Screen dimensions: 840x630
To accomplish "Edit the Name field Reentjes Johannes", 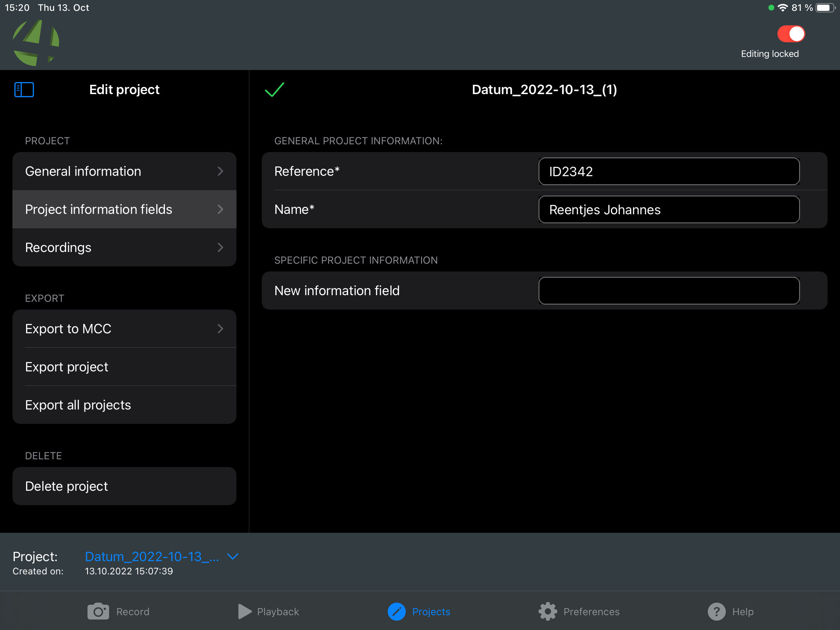I will point(669,209).
